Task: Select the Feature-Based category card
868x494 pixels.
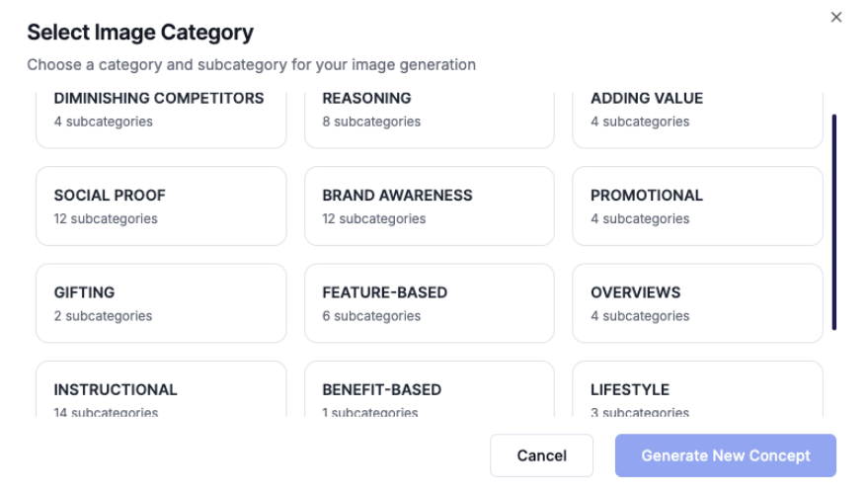Action: (429, 302)
